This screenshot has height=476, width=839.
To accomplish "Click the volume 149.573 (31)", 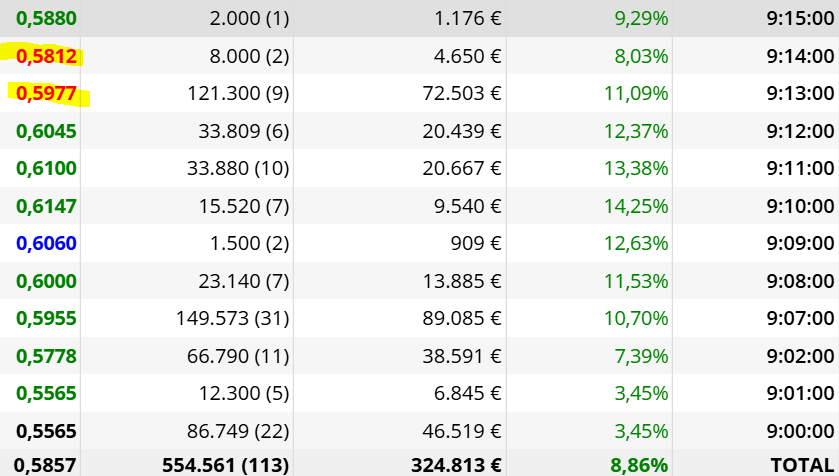I will [x=233, y=319].
